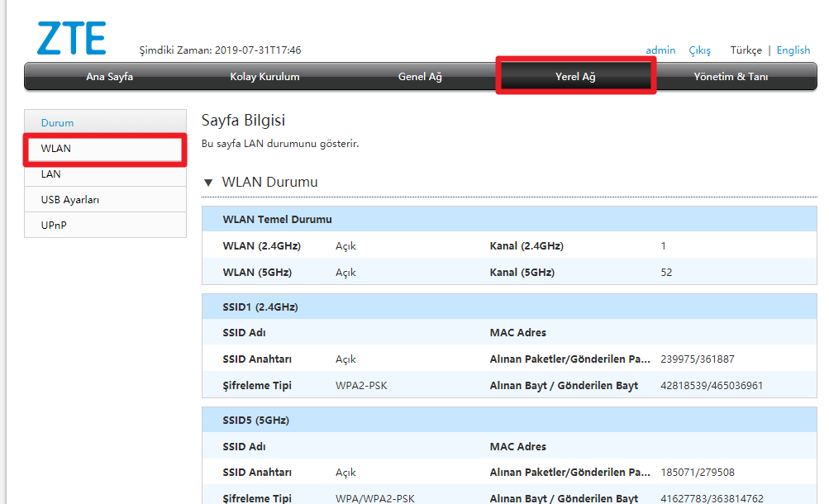Screen dimensions: 829x504
Task: Switch to Kolay Kurulum tab
Action: click(264, 77)
